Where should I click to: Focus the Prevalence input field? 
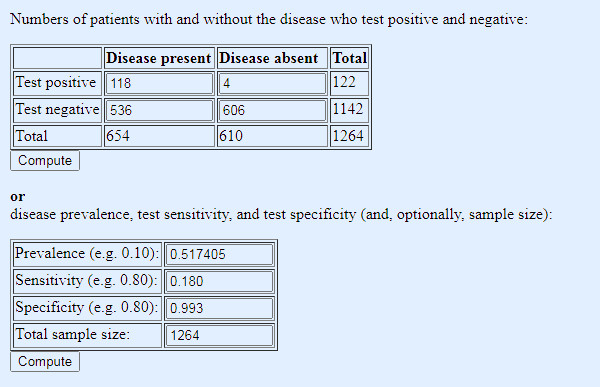point(219,254)
